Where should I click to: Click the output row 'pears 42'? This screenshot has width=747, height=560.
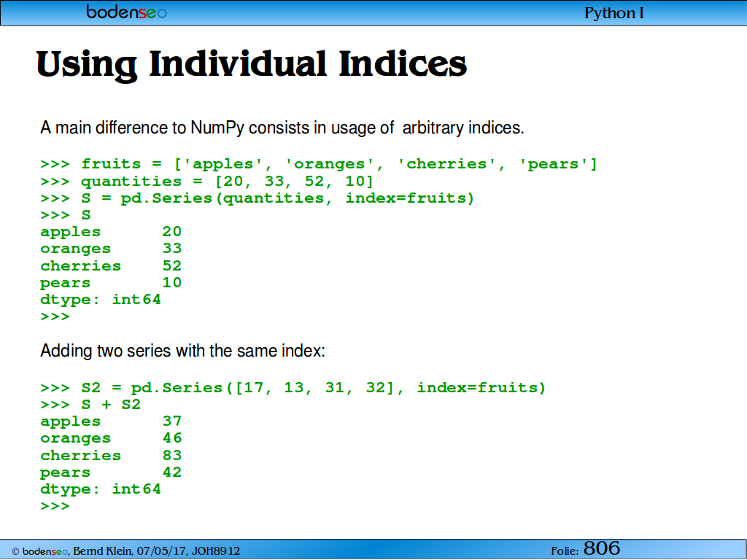[111, 472]
